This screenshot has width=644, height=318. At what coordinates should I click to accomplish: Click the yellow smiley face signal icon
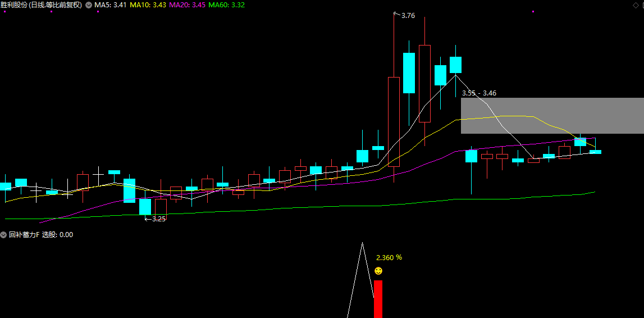pyautogui.click(x=378, y=271)
